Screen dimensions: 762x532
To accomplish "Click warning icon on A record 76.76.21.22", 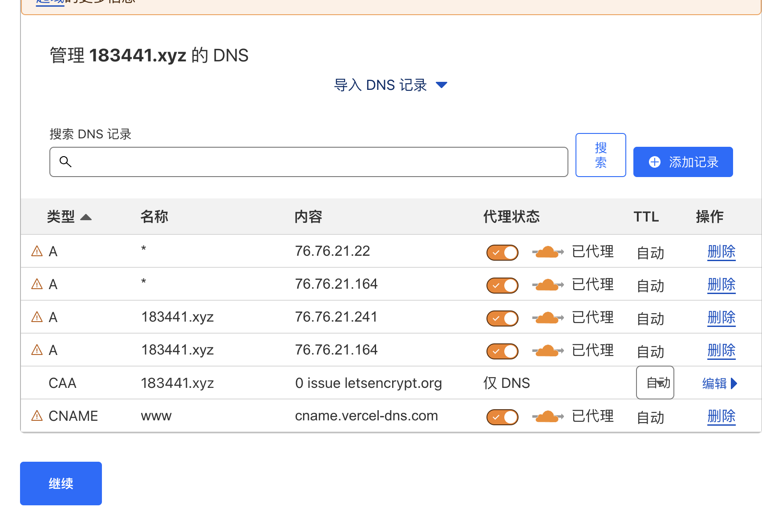I will [37, 251].
